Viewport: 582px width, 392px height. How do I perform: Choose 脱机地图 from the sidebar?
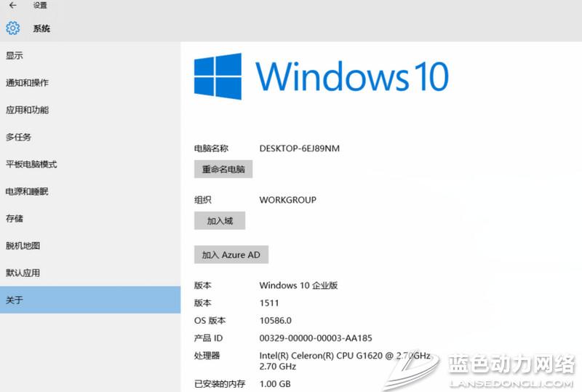[23, 246]
